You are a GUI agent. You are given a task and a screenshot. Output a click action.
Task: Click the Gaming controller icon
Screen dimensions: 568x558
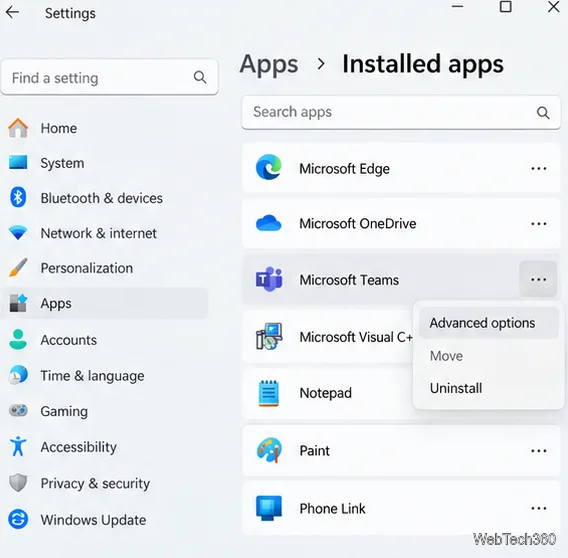(18, 411)
